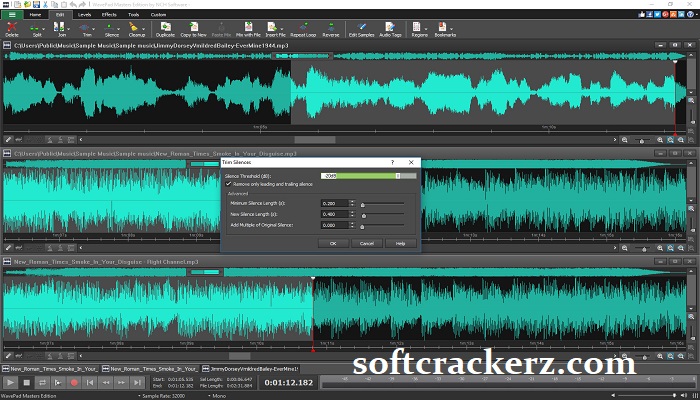Click the Silence tool icon
This screenshot has height=400, width=700.
(x=110, y=28)
